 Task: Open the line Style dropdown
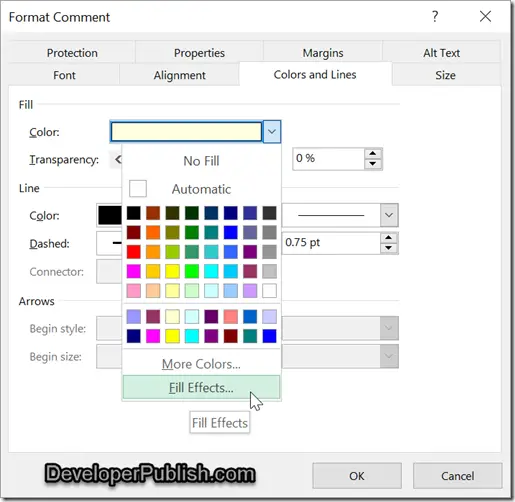(x=389, y=215)
